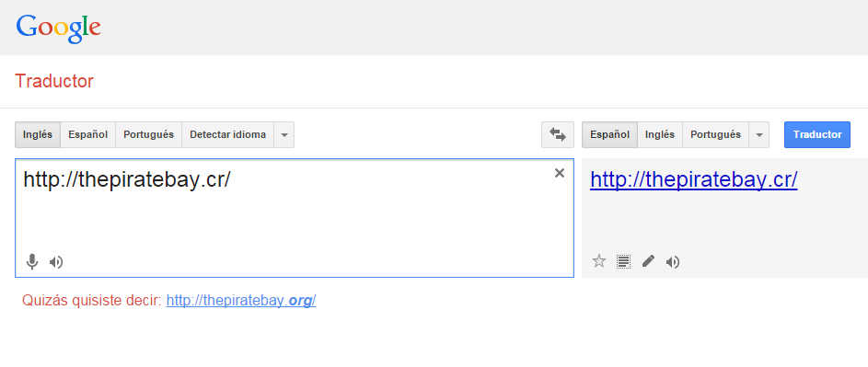868x367 pixels.
Task: Select Portugués as source language
Action: (149, 134)
